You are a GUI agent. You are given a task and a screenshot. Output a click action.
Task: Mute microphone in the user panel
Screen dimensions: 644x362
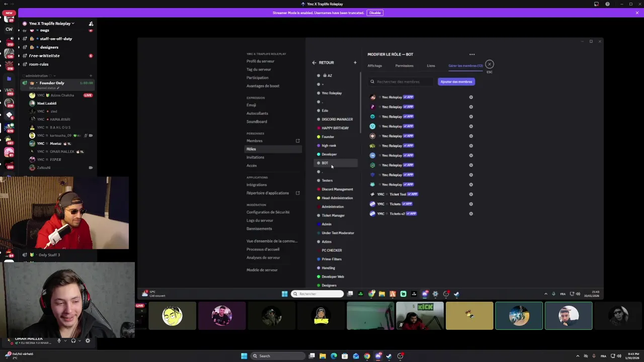click(59, 341)
